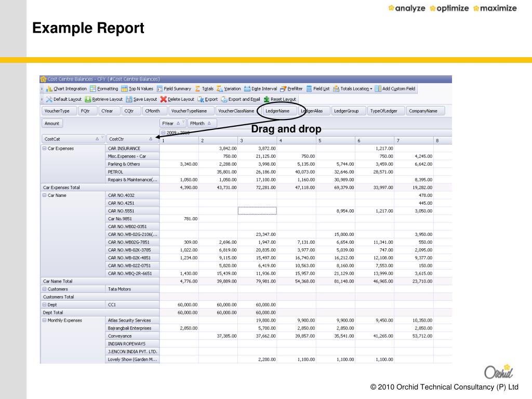Collapse the Dept group
Viewport: 532px width, 399px height.
tap(45, 304)
